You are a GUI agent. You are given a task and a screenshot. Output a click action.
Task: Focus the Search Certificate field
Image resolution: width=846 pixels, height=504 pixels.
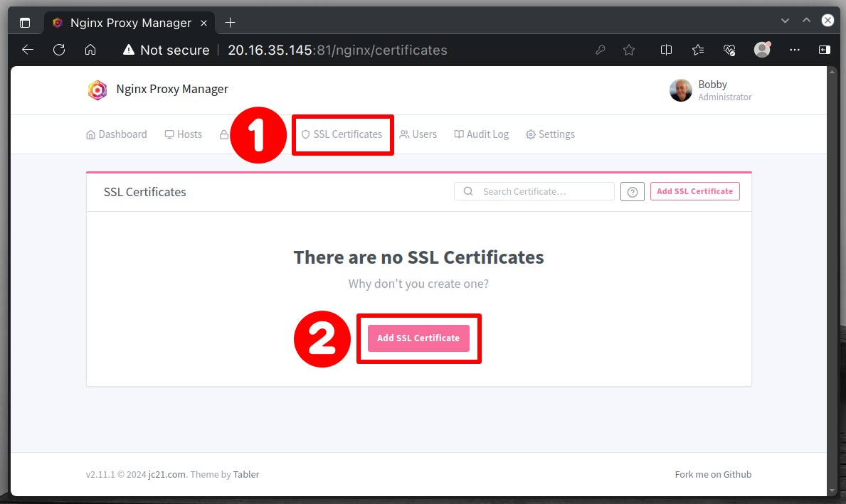click(x=534, y=191)
